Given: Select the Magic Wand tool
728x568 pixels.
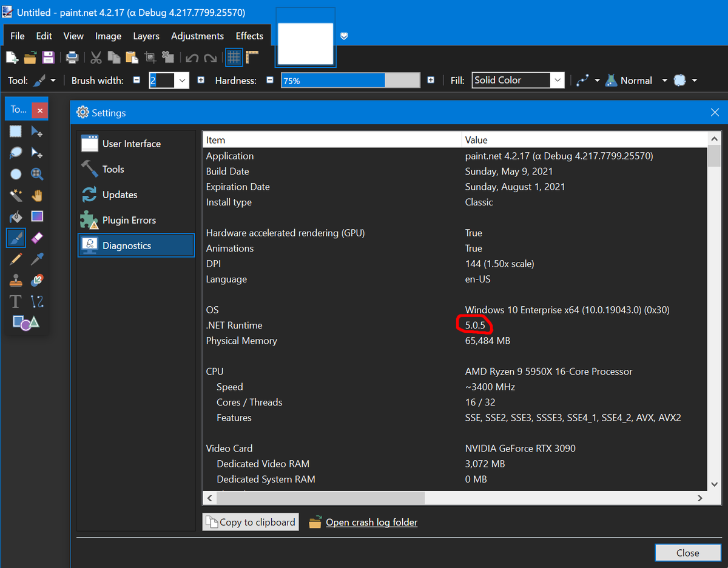Looking at the screenshot, I should click(x=16, y=195).
